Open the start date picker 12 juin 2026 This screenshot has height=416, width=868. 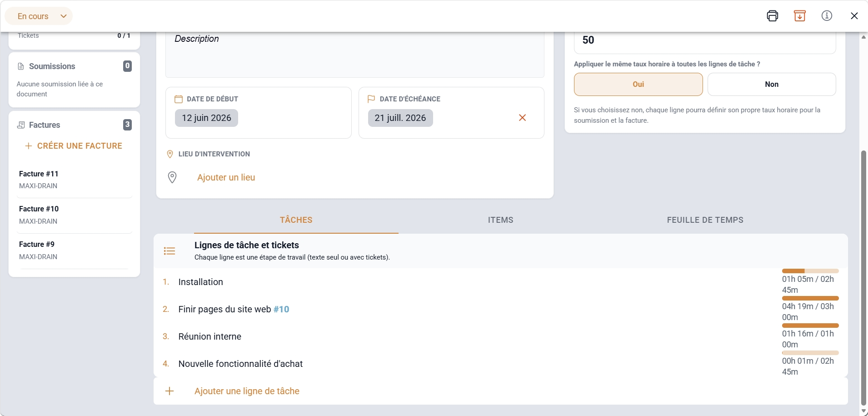206,118
